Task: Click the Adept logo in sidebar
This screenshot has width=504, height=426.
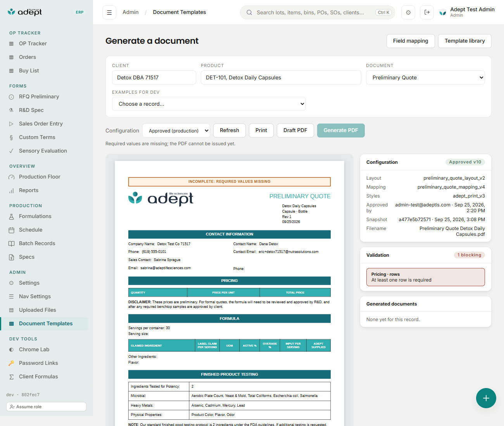Action: [25, 12]
